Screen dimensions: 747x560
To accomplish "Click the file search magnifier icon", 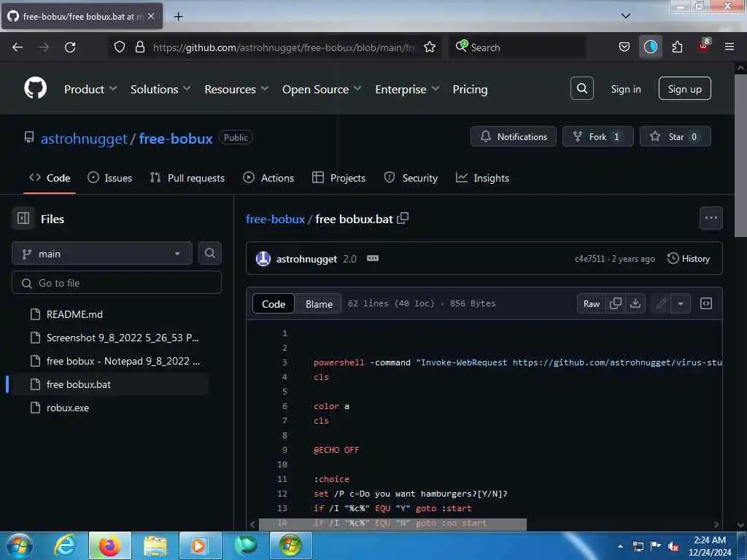I will point(209,253).
